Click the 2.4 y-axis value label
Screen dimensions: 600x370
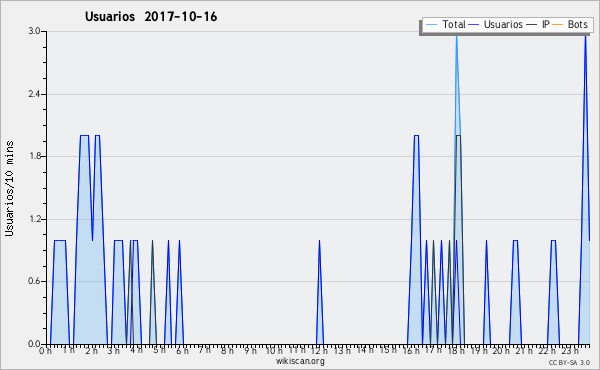tap(34, 94)
